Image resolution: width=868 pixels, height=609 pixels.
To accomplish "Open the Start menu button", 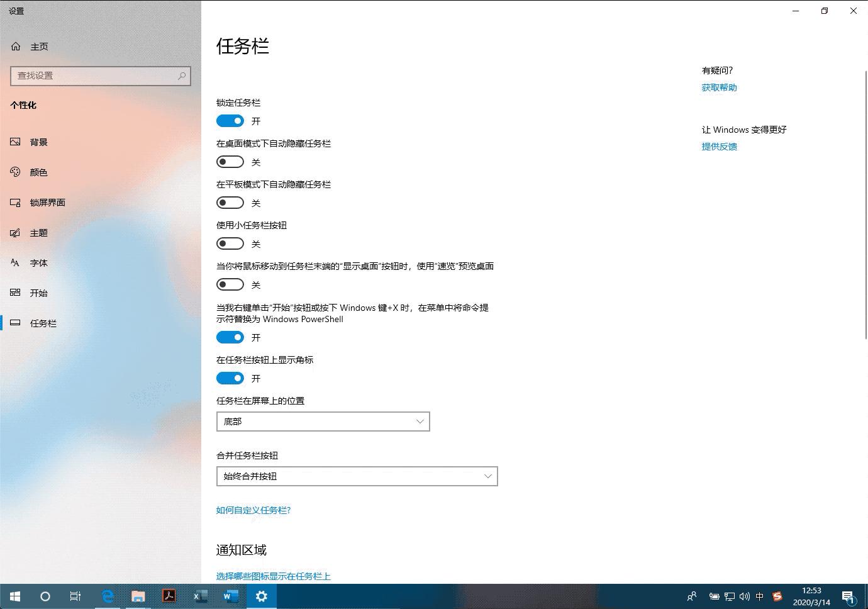I will (x=14, y=596).
